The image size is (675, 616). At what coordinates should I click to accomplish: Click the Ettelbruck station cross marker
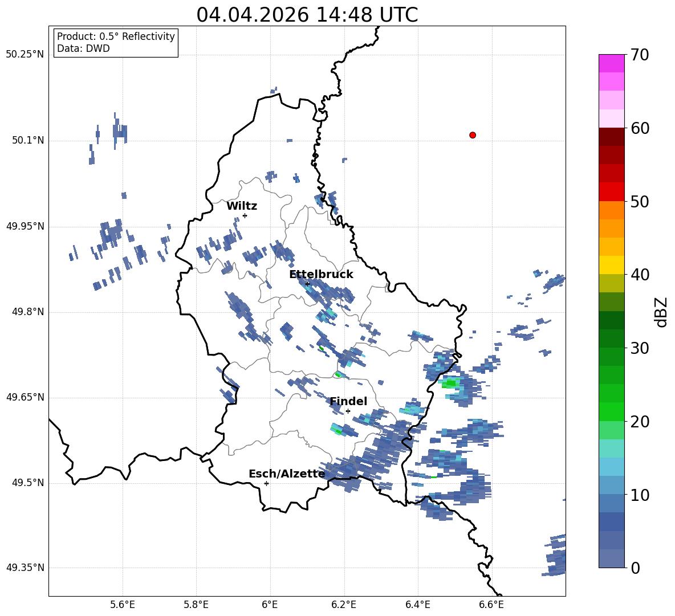point(307,284)
